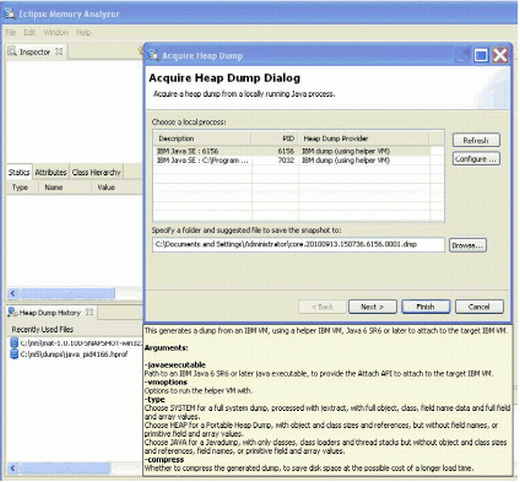
Task: Click the Inspector horizontal scrollbar thumb
Action: (67, 293)
